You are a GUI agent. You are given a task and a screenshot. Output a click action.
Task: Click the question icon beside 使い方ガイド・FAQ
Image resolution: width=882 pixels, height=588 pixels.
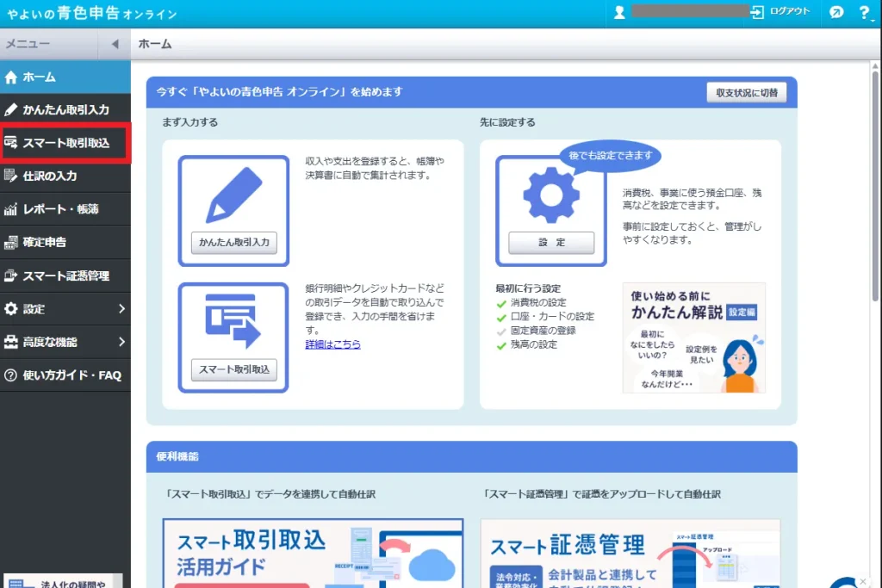(x=10, y=375)
